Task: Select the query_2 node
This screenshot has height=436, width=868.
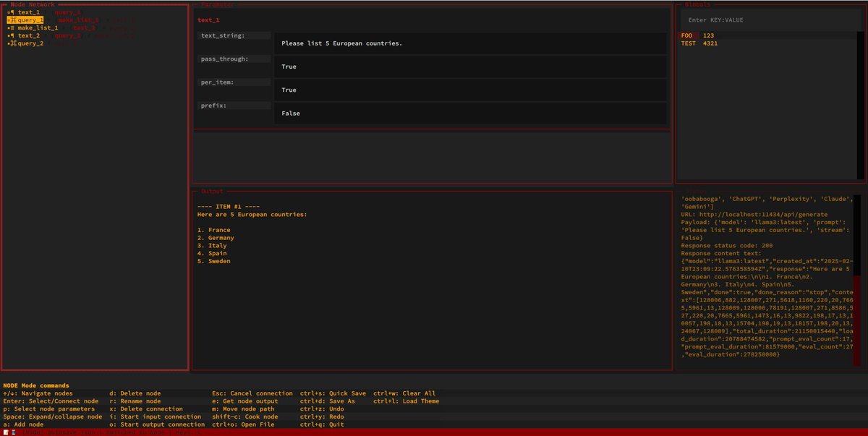Action: pos(30,43)
